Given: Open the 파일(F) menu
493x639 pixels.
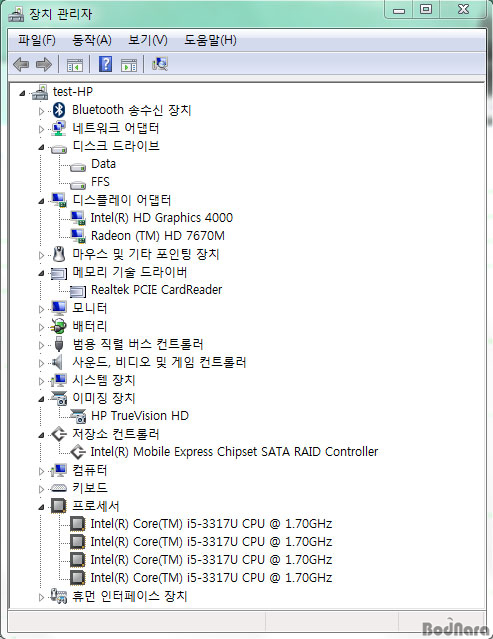Looking at the screenshot, I should pyautogui.click(x=37, y=40).
